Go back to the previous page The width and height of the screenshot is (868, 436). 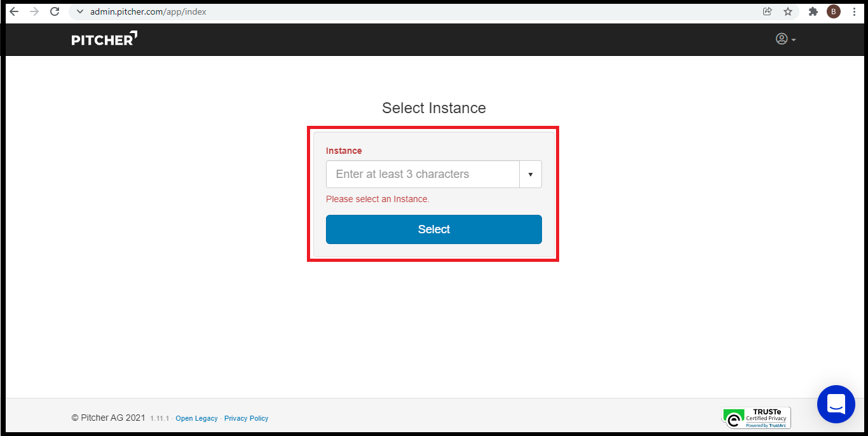(14, 11)
